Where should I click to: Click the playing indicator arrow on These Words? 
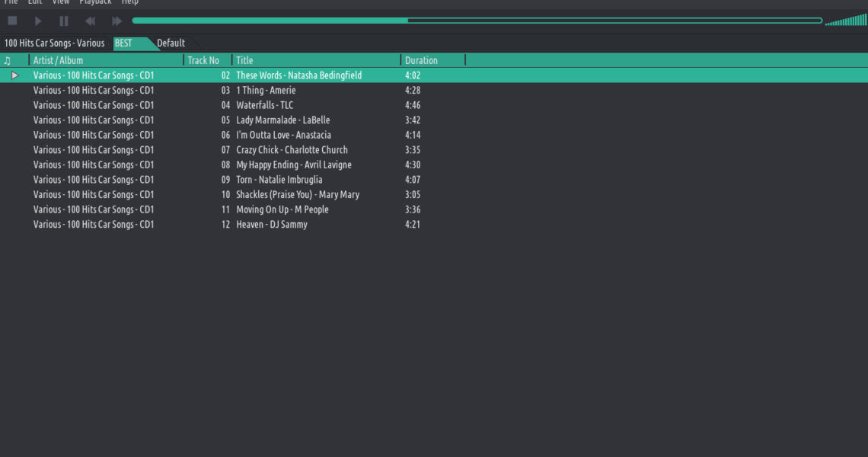point(14,75)
